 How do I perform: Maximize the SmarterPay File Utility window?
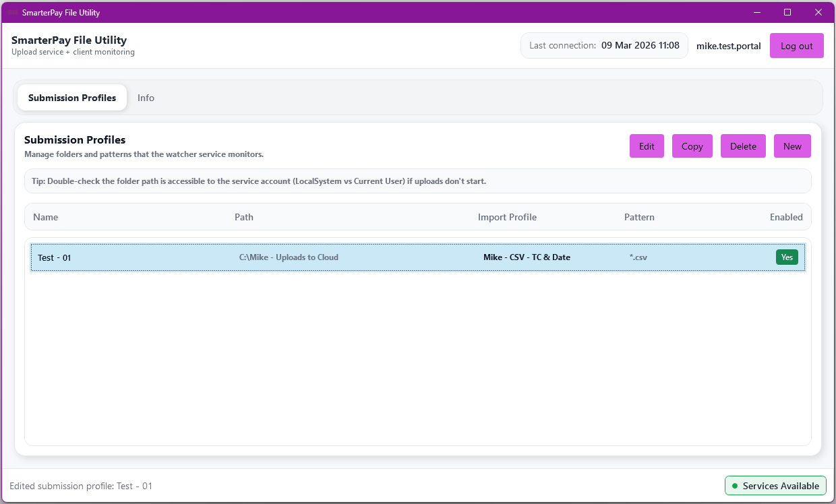(x=787, y=12)
